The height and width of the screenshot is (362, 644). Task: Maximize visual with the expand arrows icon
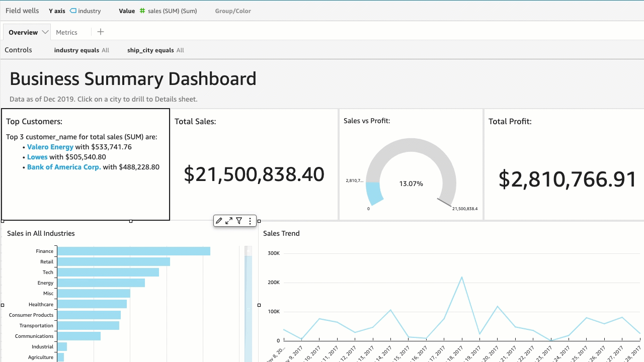pyautogui.click(x=229, y=221)
